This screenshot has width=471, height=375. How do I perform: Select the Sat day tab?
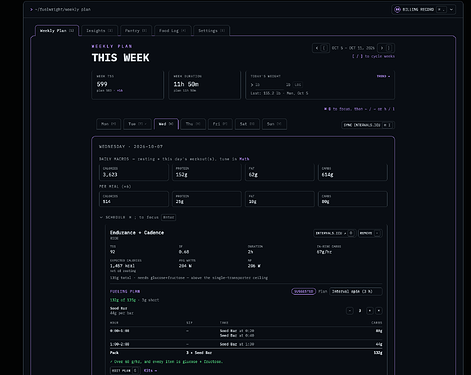click(247, 124)
